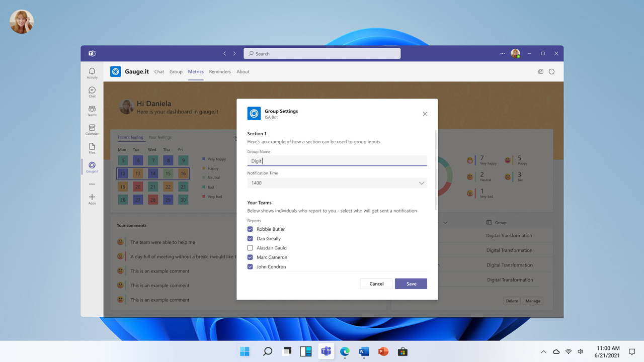The height and width of the screenshot is (362, 644).
Task: Open more apps ellipsis in sidebar
Action: [x=92, y=184]
